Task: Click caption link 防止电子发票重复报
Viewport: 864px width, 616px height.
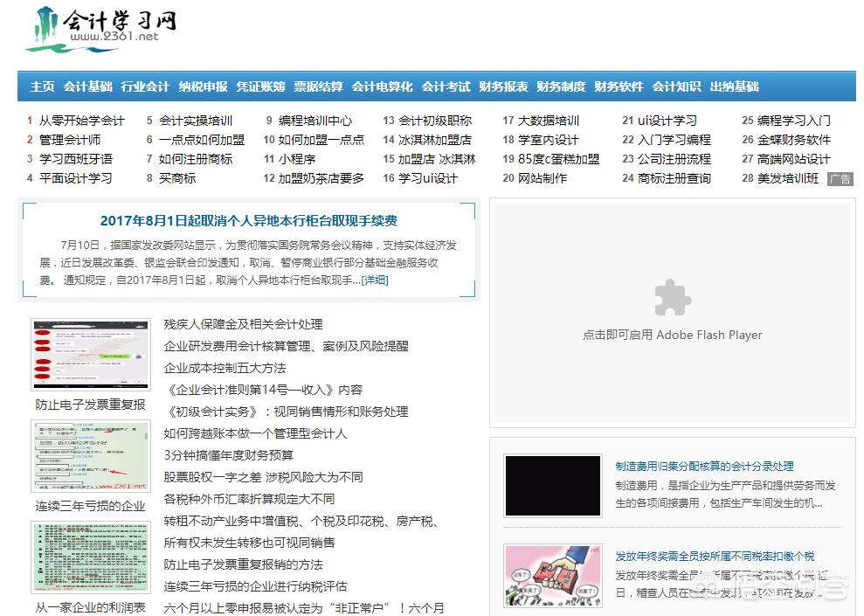Action: click(x=90, y=405)
